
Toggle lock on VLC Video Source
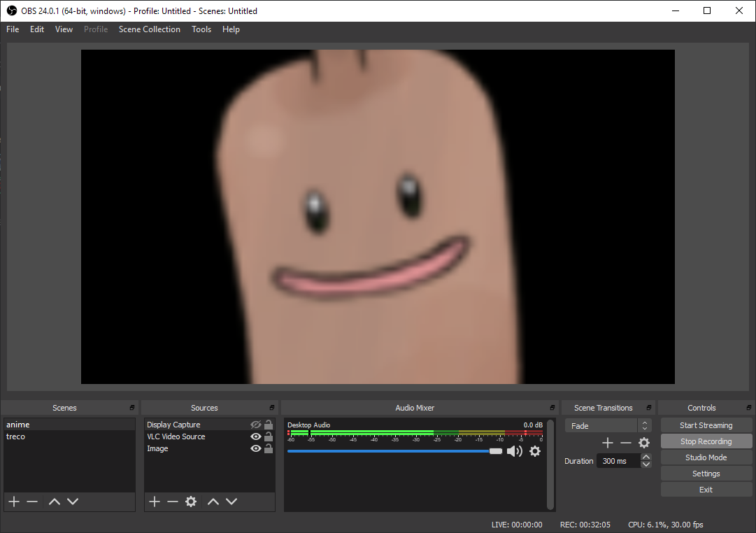(269, 436)
